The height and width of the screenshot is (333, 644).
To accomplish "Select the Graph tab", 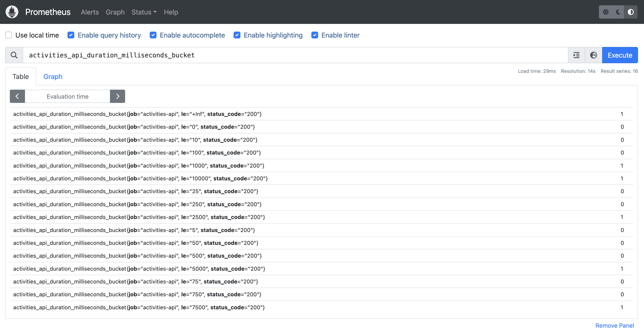I will click(x=53, y=76).
